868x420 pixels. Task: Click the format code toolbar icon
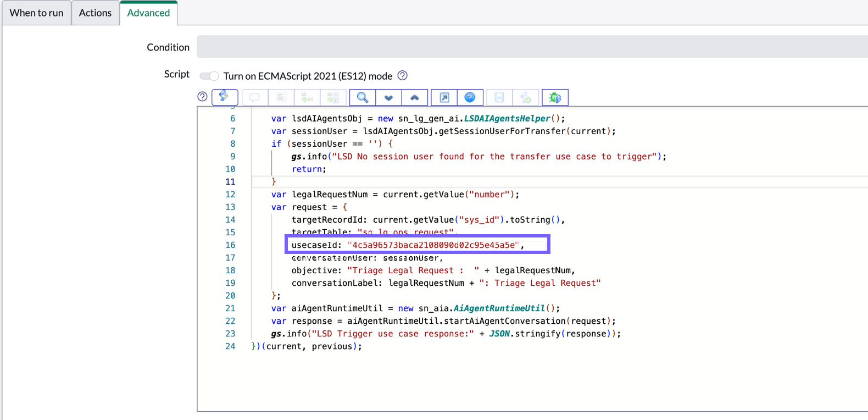tap(281, 97)
